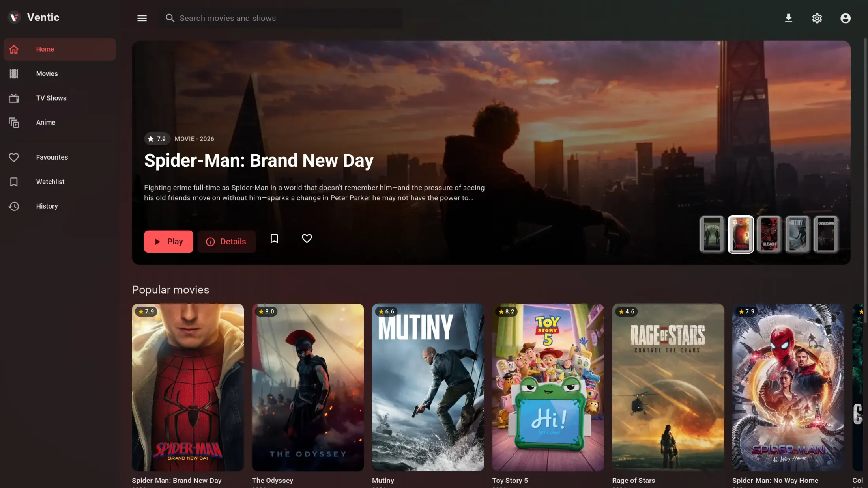This screenshot has height=488, width=868.
Task: Click the History clock icon
Action: 14,206
